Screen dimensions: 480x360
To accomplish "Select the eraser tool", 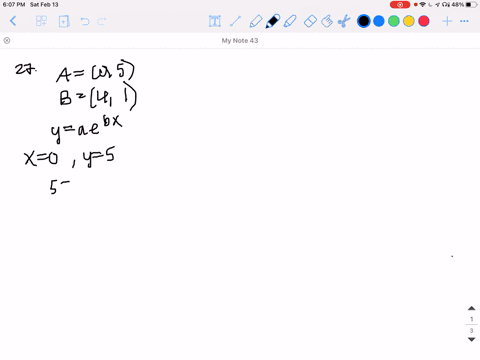I will (310, 22).
